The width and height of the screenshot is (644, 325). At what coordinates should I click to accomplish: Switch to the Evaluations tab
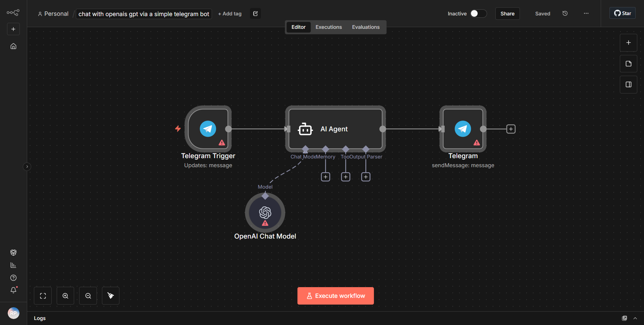tap(366, 27)
